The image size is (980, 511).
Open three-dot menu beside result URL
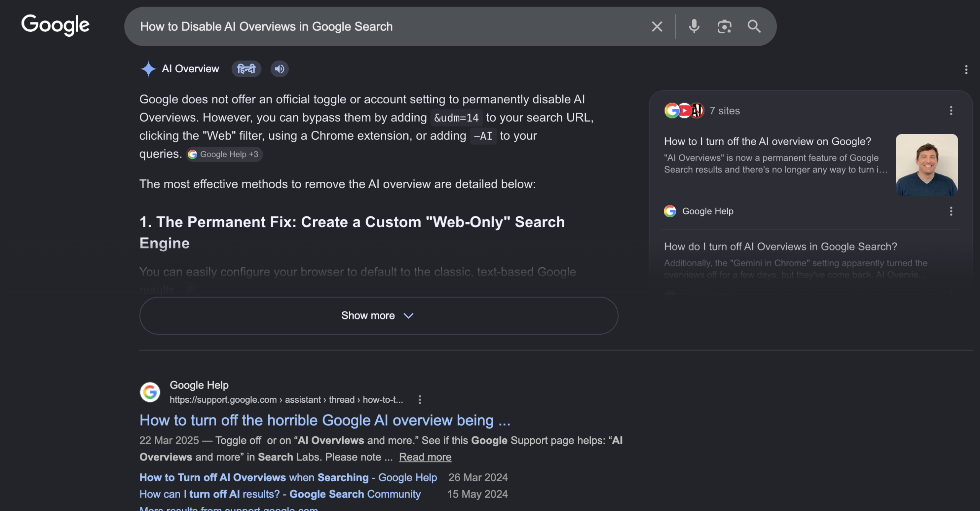(x=420, y=400)
